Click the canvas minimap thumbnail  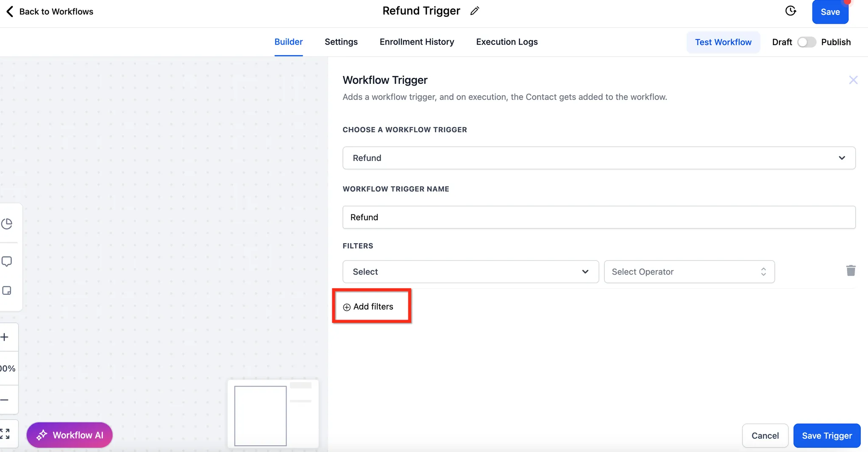coord(273,414)
